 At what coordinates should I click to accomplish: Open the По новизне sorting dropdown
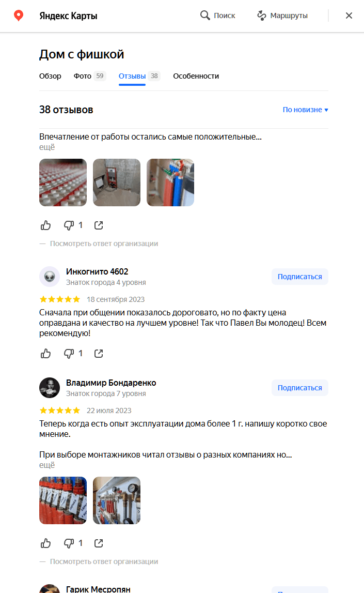click(305, 110)
